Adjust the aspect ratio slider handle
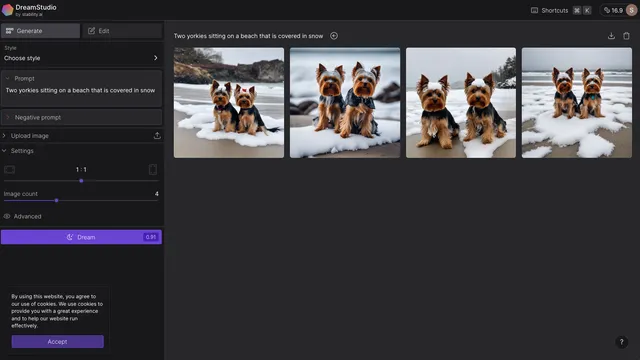The height and width of the screenshot is (360, 640). 81,180
